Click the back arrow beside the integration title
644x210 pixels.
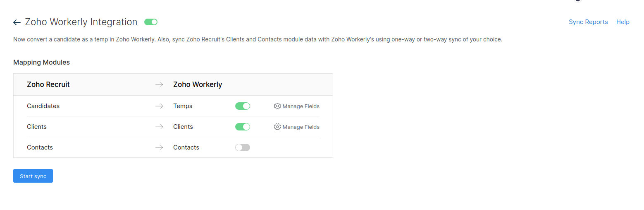(x=17, y=22)
